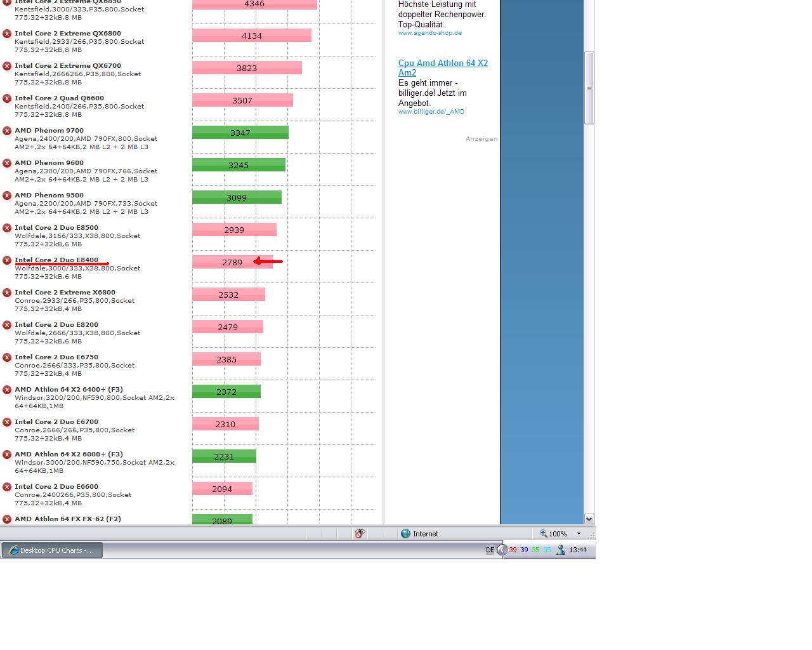Click the DE language indicator
Screen dimensions: 812x650
pos(490,550)
